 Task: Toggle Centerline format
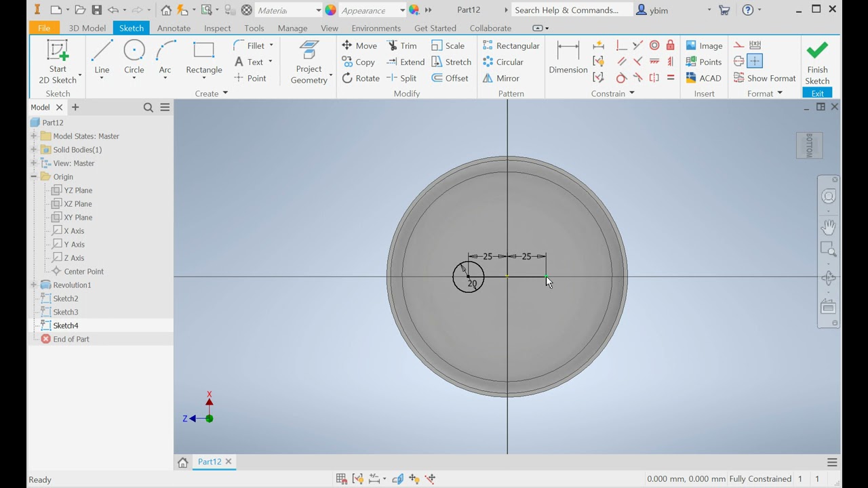(739, 62)
